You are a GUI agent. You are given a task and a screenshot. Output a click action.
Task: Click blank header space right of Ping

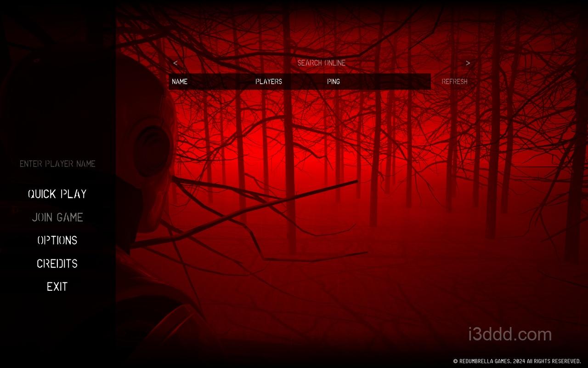click(x=386, y=81)
